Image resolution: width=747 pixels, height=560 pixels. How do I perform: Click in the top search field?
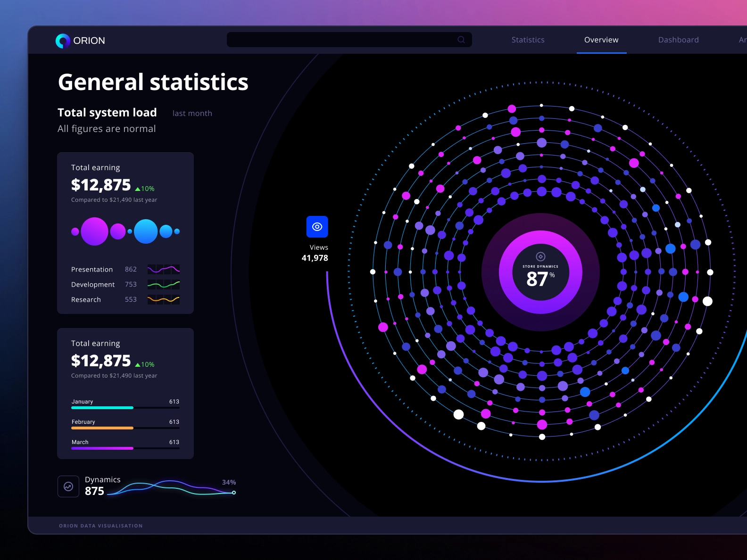pos(340,40)
